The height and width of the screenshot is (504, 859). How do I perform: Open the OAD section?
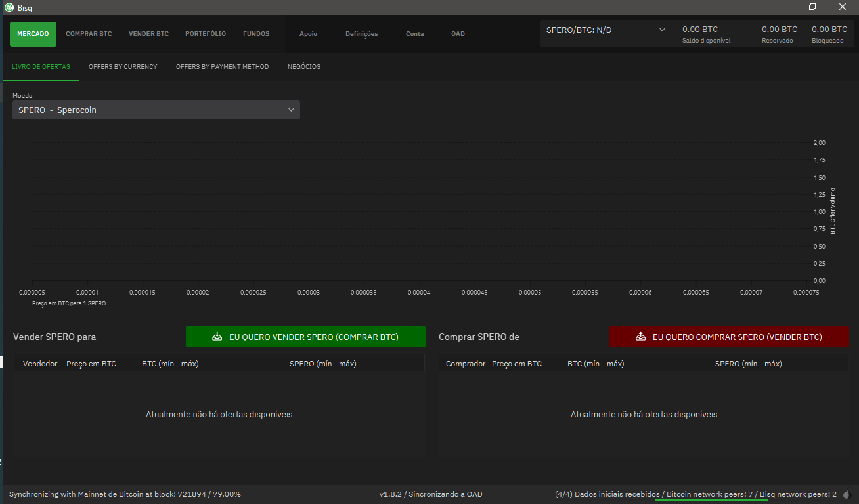click(458, 34)
